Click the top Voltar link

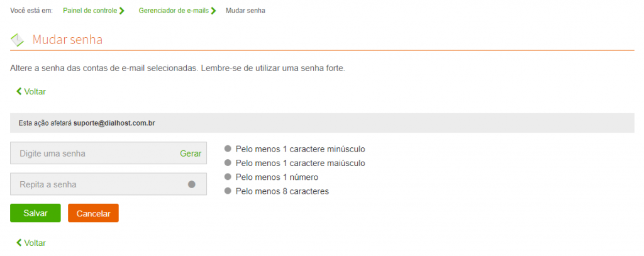pyautogui.click(x=31, y=92)
